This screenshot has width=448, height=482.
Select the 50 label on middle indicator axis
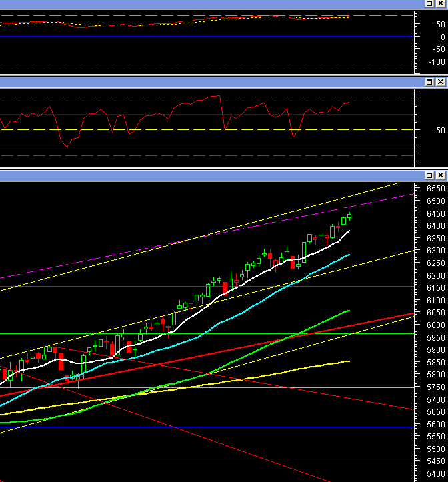pos(441,131)
